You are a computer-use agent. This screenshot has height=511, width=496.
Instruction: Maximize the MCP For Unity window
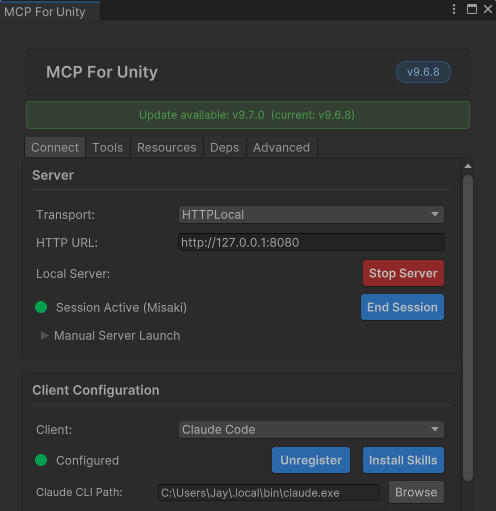472,9
